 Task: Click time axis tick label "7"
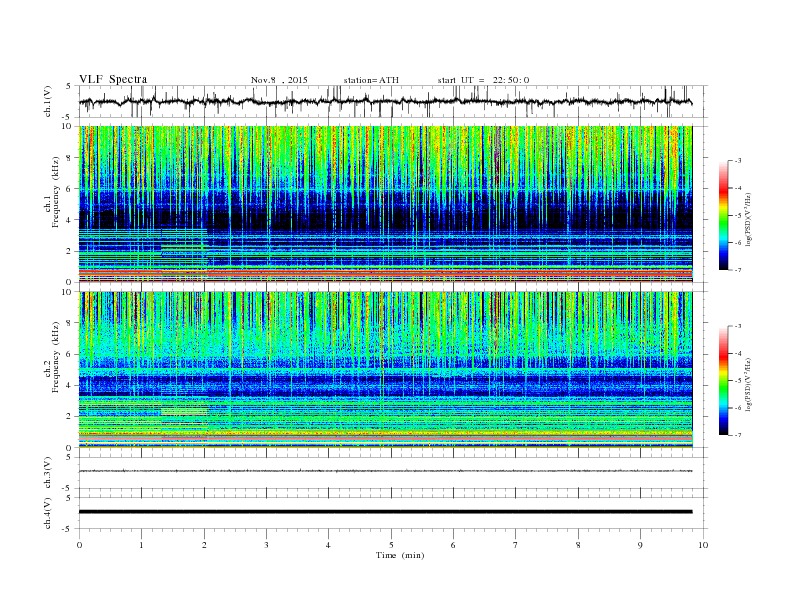point(516,545)
